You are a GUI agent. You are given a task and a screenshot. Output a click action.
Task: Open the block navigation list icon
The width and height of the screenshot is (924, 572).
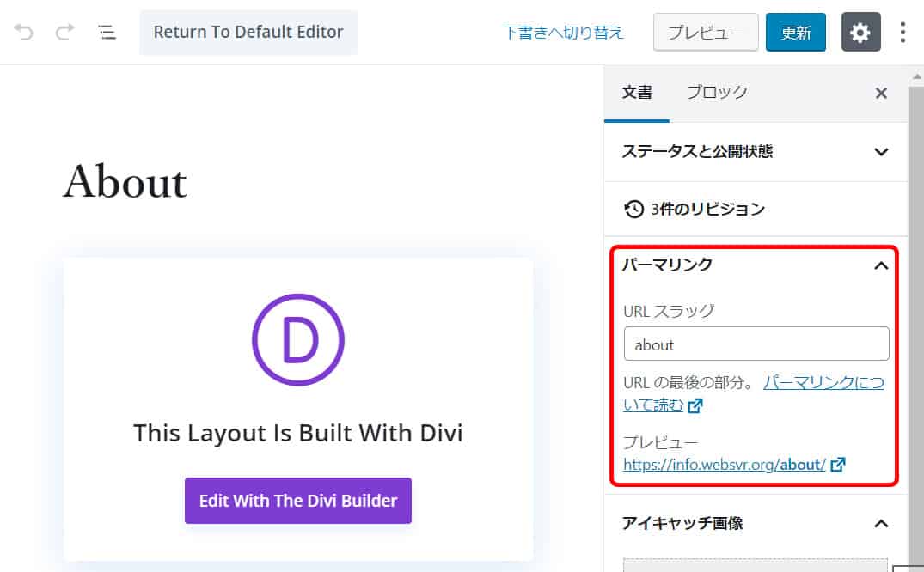pyautogui.click(x=107, y=33)
